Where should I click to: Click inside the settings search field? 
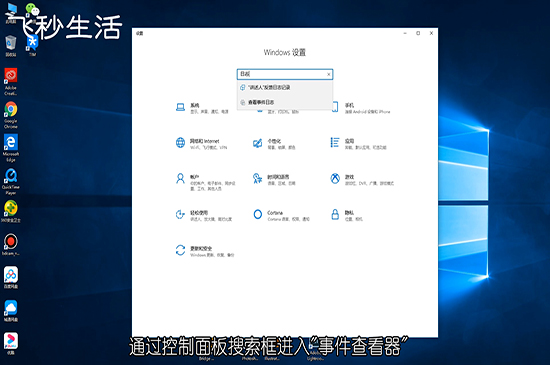[x=281, y=74]
